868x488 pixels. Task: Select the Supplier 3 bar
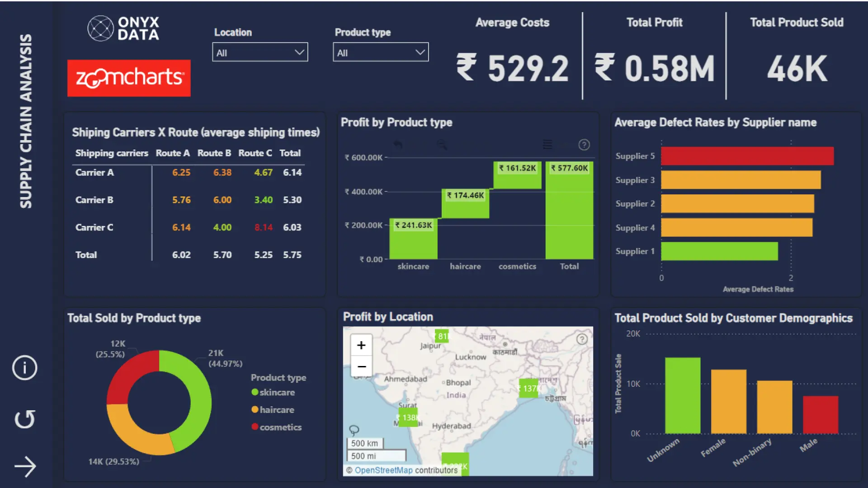pyautogui.click(x=741, y=180)
